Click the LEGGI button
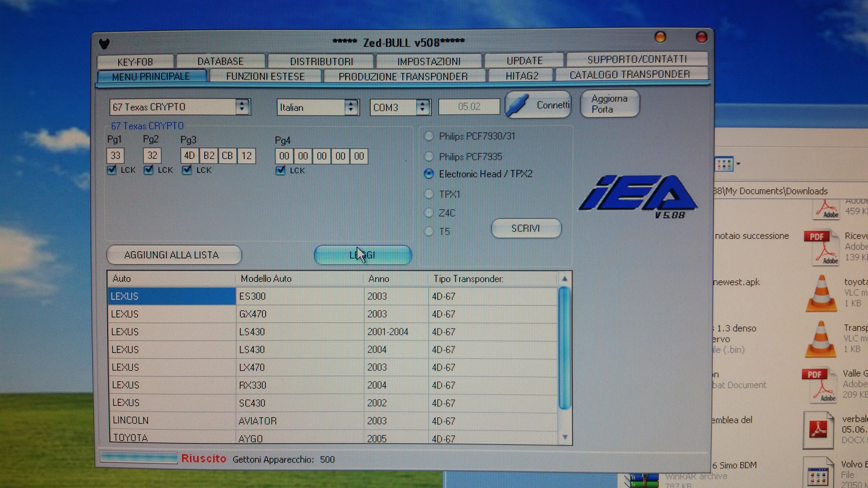This screenshot has height=488, width=868. tap(363, 255)
